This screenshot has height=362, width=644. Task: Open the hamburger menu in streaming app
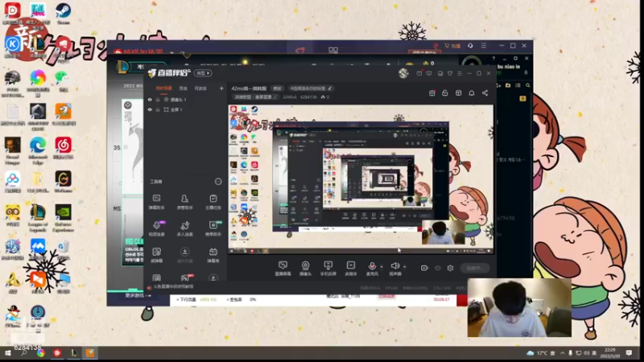pyautogui.click(x=460, y=73)
